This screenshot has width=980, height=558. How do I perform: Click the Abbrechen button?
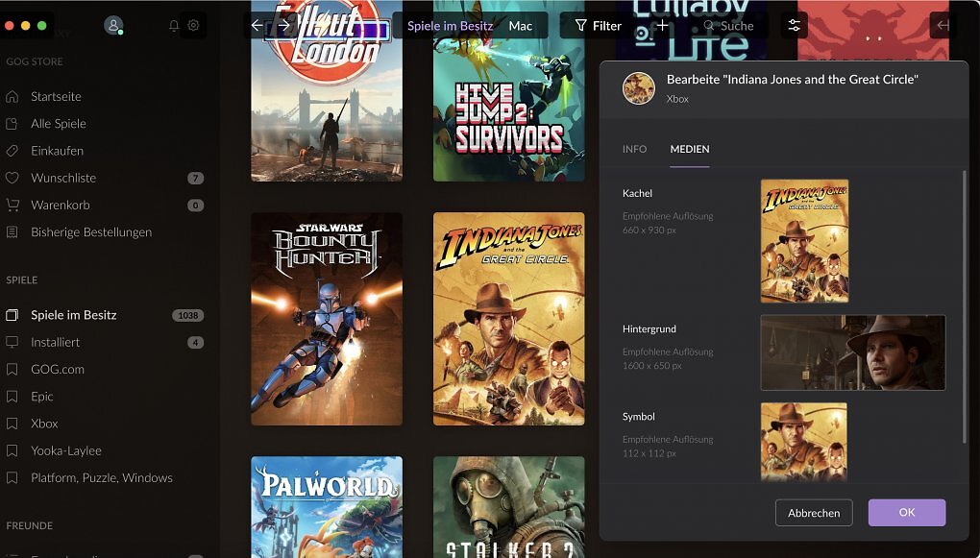click(814, 513)
